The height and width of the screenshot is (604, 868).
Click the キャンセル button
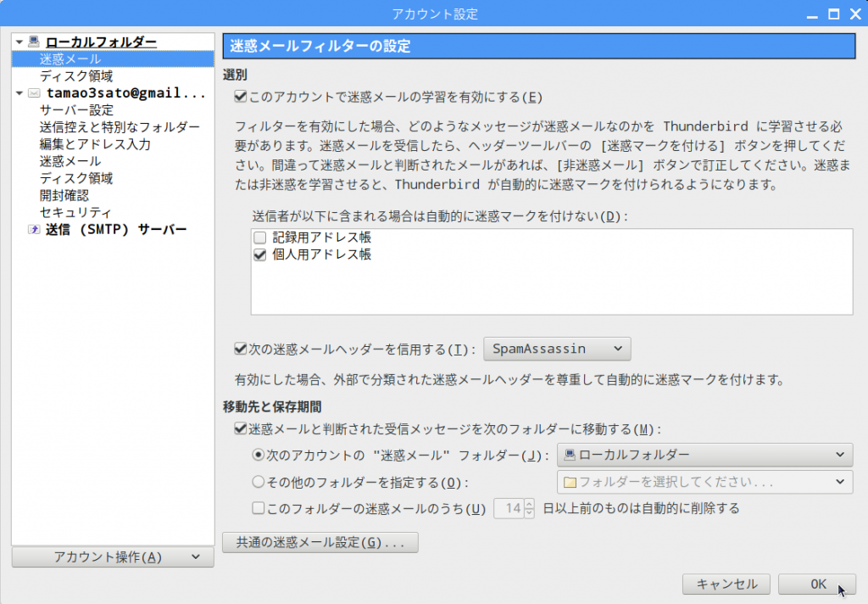tap(726, 584)
